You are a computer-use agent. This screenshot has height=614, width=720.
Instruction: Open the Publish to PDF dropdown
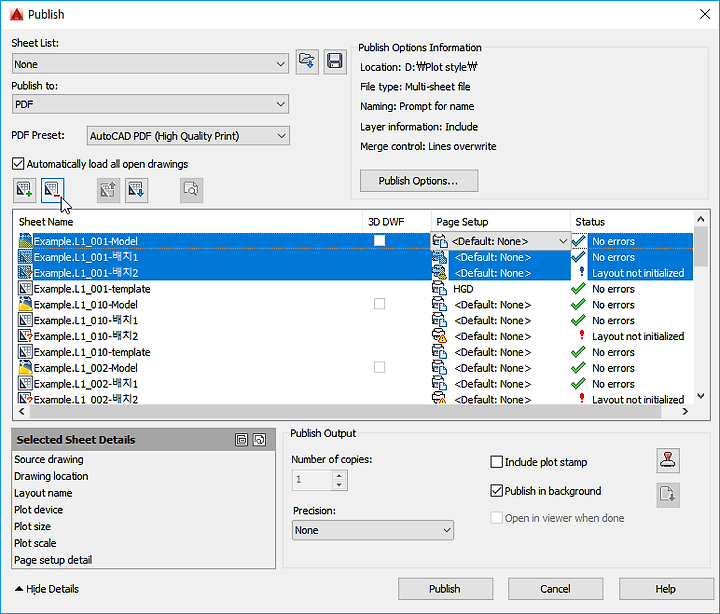click(x=150, y=104)
